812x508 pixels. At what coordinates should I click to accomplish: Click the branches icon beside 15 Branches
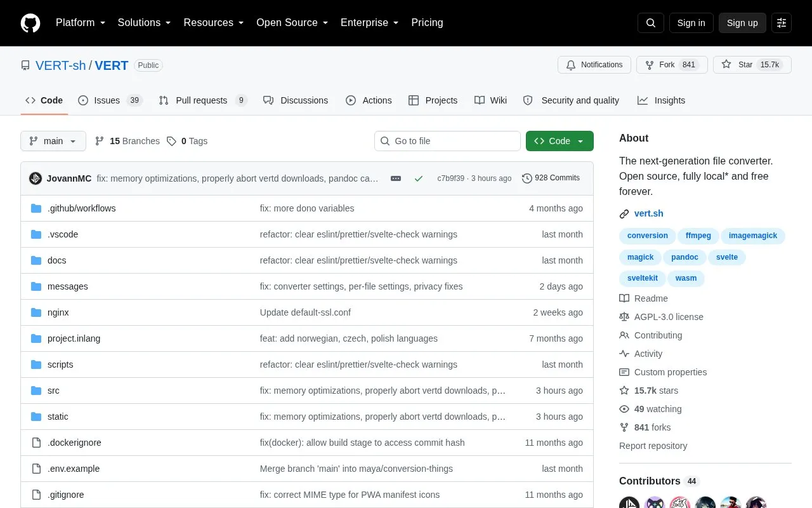100,141
